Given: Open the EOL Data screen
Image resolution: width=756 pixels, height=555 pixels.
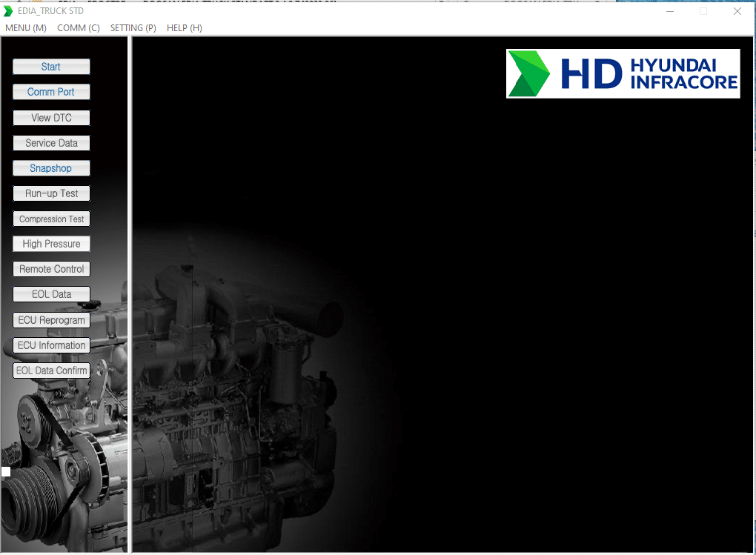Looking at the screenshot, I should (51, 294).
